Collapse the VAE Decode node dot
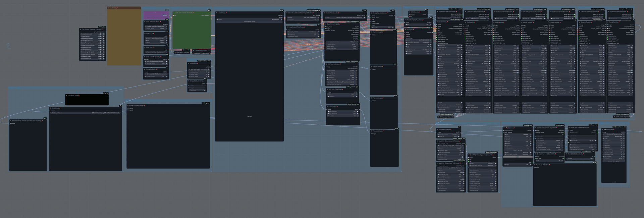Screen dimensions: 644x218 coord(410,12)
